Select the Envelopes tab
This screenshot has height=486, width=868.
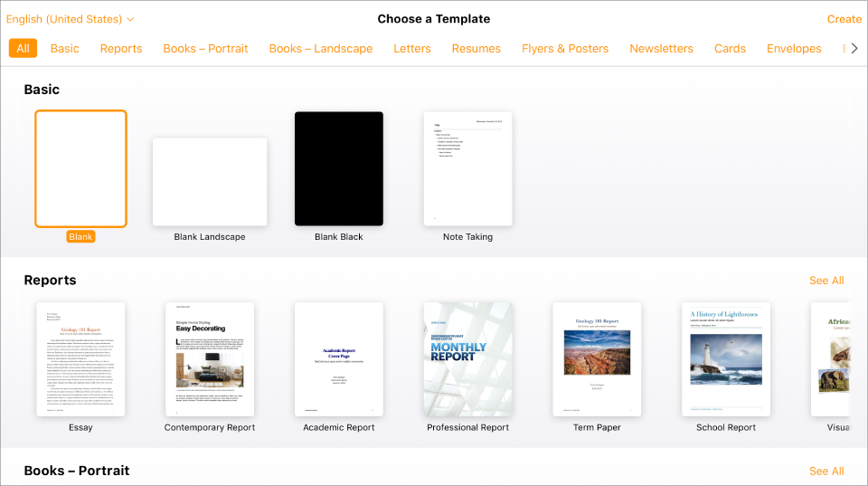click(x=794, y=48)
